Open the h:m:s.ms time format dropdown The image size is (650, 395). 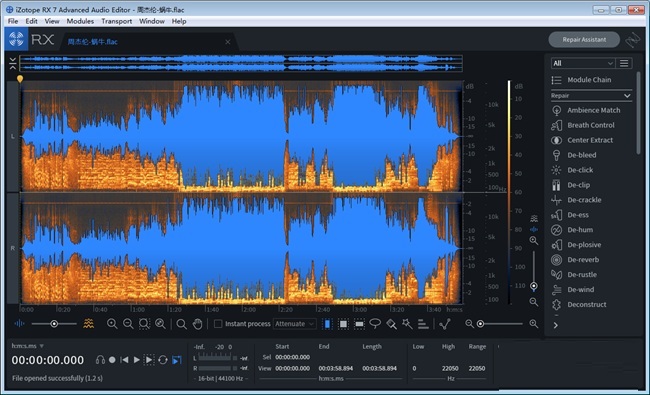click(27, 346)
